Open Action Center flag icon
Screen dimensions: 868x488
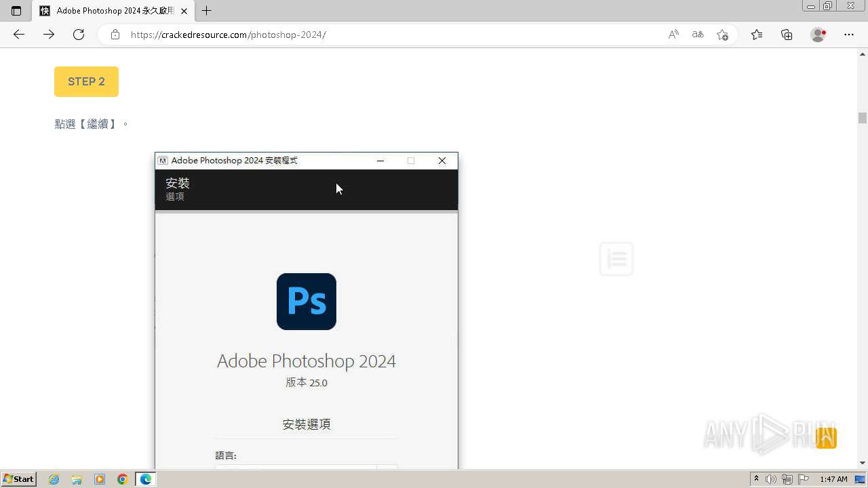coord(804,479)
